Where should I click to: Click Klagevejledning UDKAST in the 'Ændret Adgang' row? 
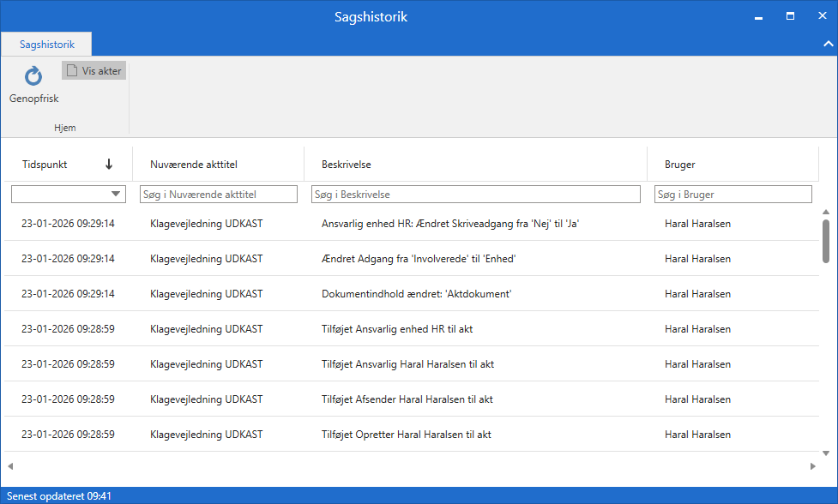(207, 259)
